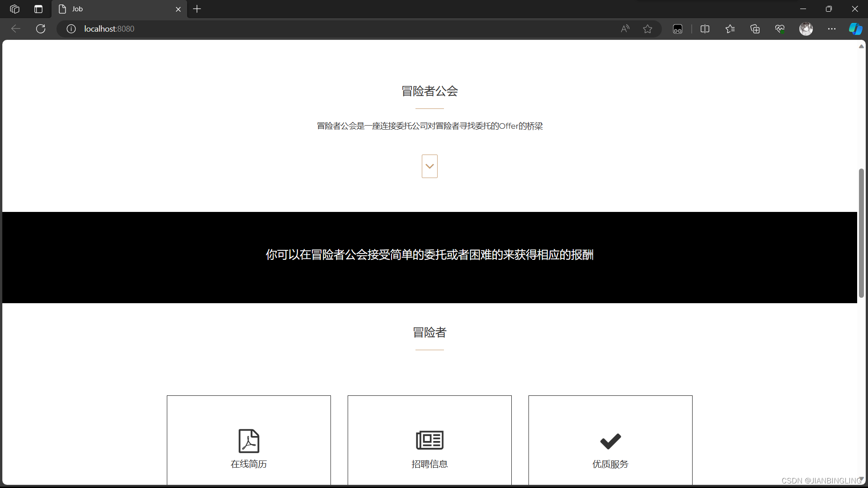Click the down chevron scroll button
Screen dimensions: 868x488
[429, 166]
